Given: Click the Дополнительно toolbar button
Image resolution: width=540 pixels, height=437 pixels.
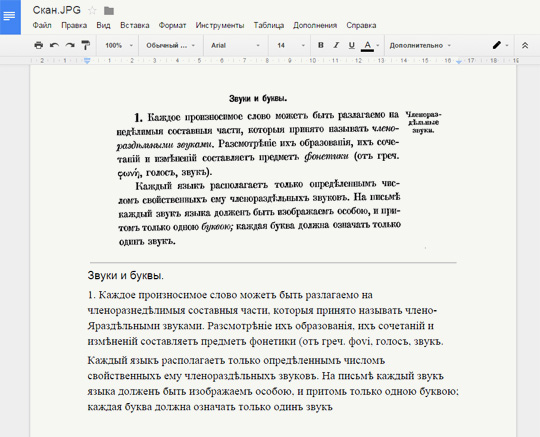Looking at the screenshot, I should [420, 45].
